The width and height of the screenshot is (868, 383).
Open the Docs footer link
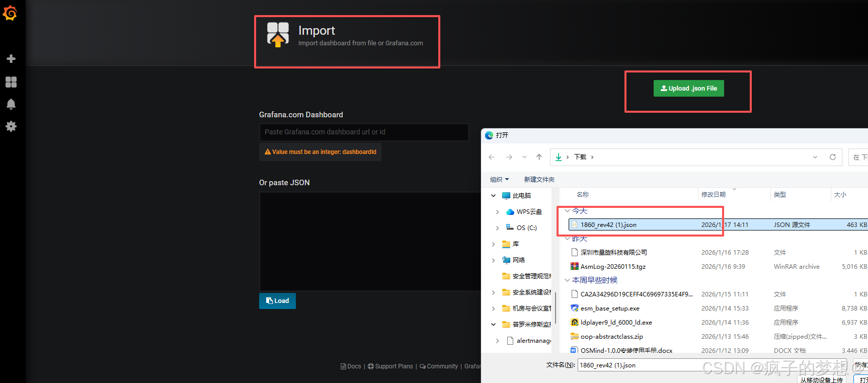(x=351, y=366)
